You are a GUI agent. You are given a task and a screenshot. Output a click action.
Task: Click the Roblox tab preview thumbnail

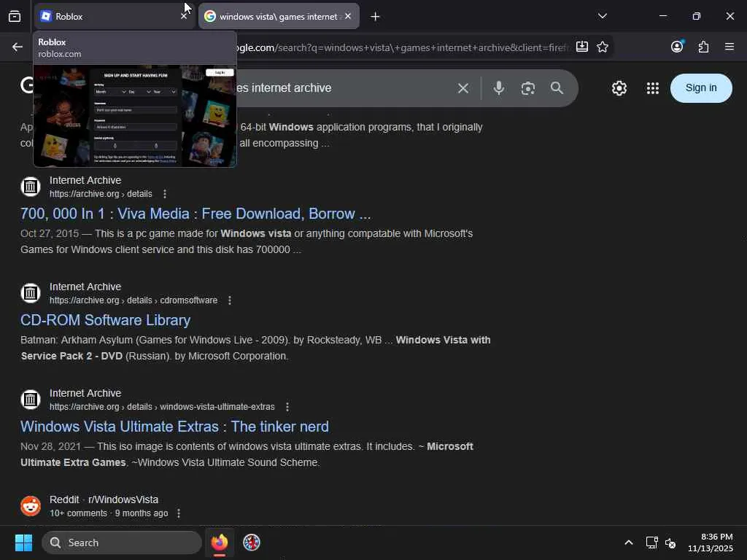pyautogui.click(x=135, y=116)
